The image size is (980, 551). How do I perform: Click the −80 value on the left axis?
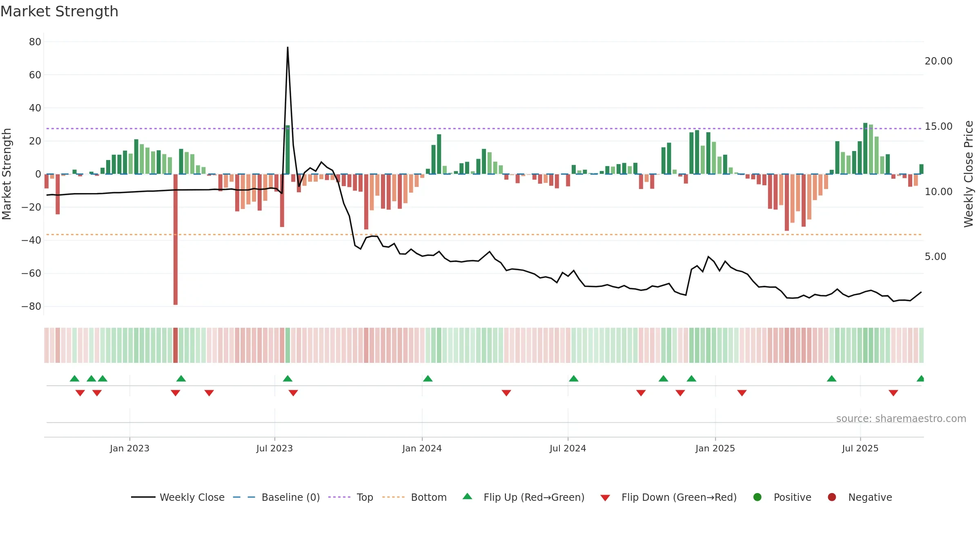tap(31, 307)
